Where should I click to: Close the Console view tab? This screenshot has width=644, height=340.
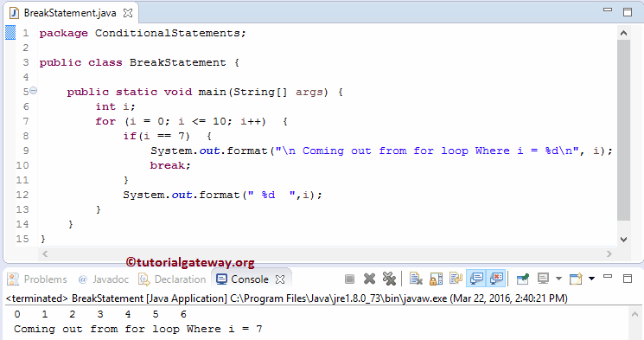[x=280, y=279]
